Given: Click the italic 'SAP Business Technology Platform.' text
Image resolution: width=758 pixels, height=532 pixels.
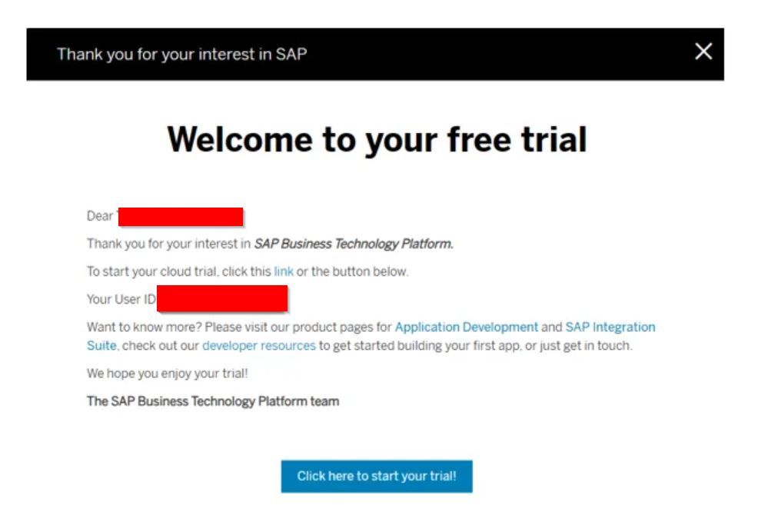Looking at the screenshot, I should [x=354, y=244].
